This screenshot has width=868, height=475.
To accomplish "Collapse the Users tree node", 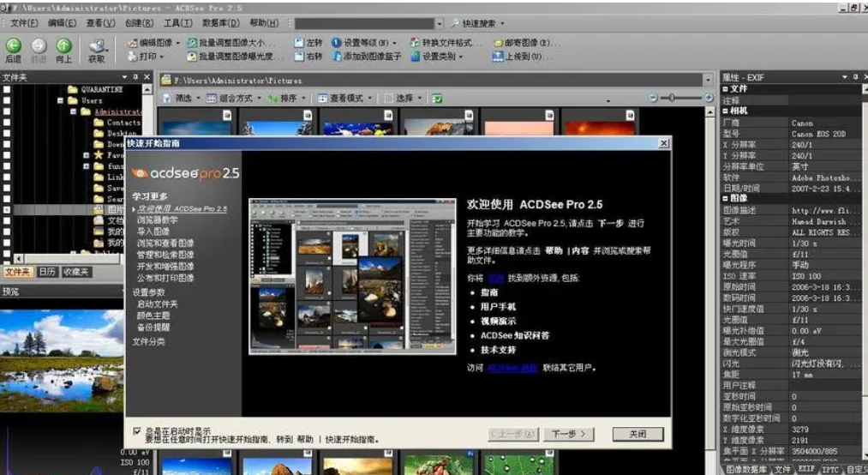I will pos(60,101).
